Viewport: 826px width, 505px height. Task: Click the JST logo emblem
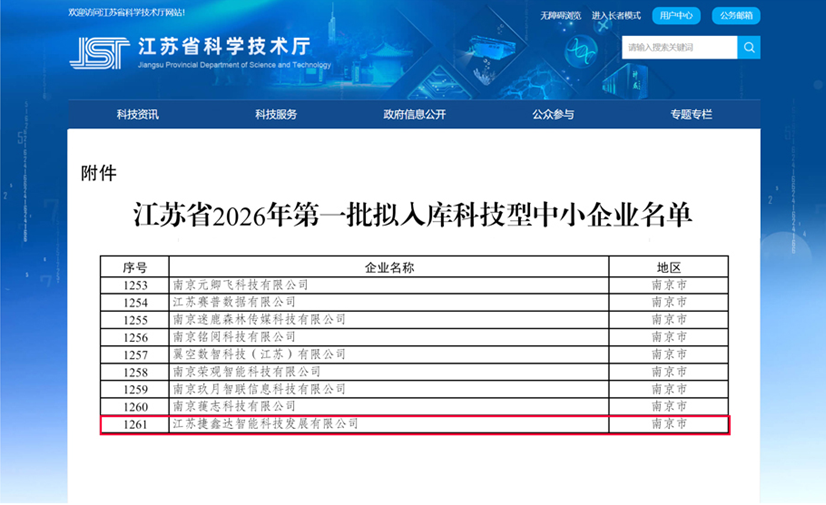click(99, 53)
